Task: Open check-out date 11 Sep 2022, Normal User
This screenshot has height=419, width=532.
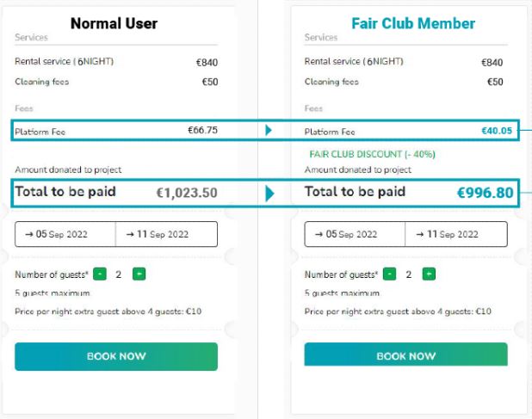Action: [167, 234]
